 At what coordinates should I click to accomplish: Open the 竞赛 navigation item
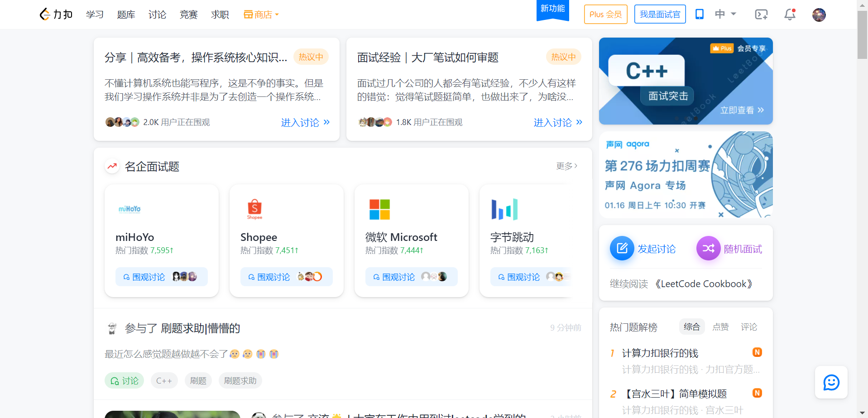tap(188, 14)
